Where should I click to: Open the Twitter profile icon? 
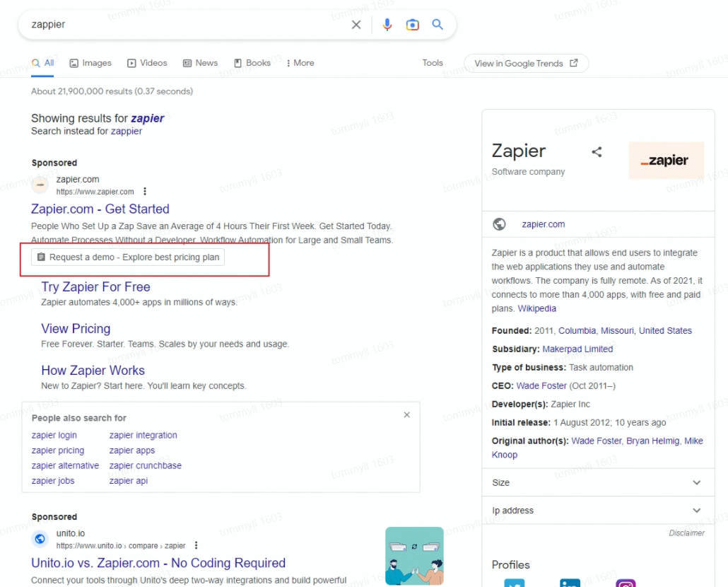[514, 583]
